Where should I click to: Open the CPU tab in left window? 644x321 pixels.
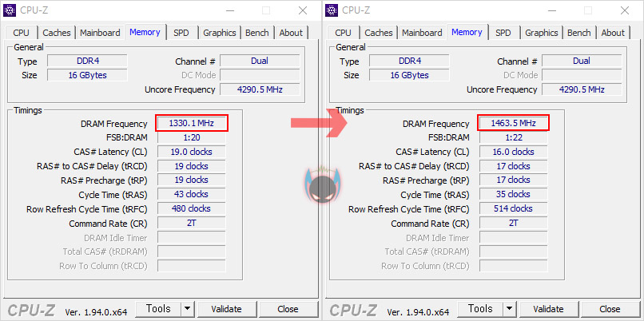tap(21, 33)
